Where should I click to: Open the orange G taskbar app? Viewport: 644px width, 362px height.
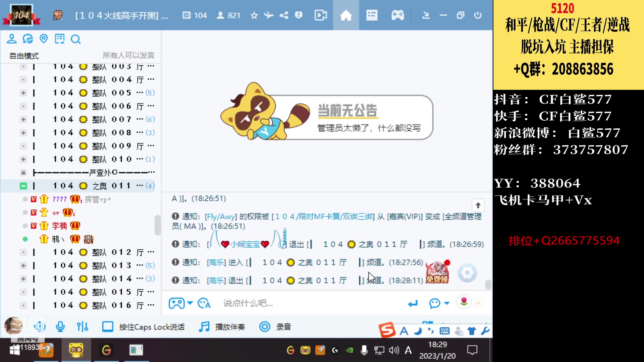(x=106, y=350)
